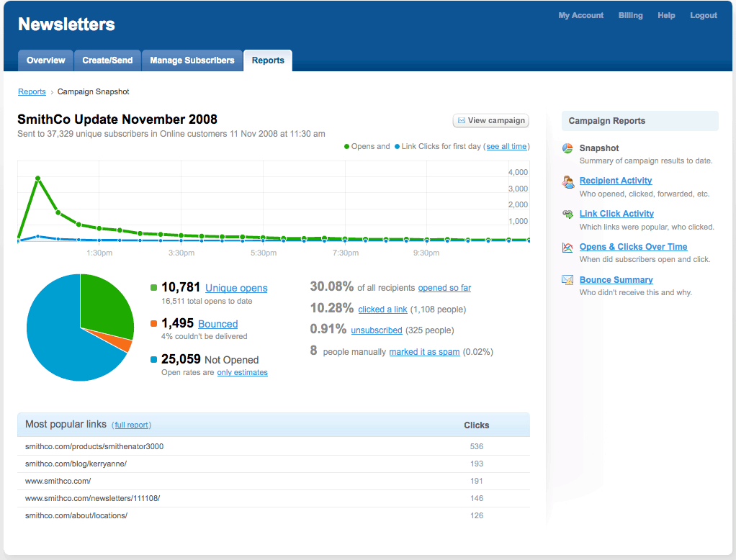Screen dimensions: 736x560
Task: Click the peak green point on the chart
Action: (37, 178)
